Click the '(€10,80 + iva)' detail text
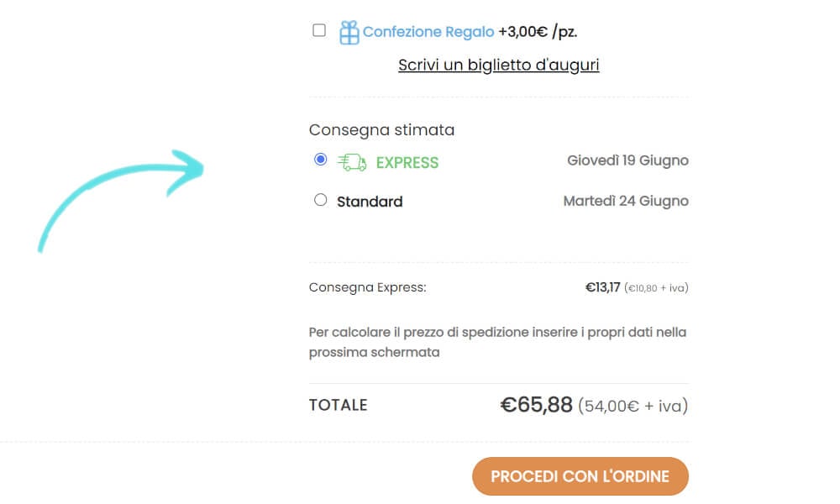Screen dimensions: 840x504 tap(656, 287)
